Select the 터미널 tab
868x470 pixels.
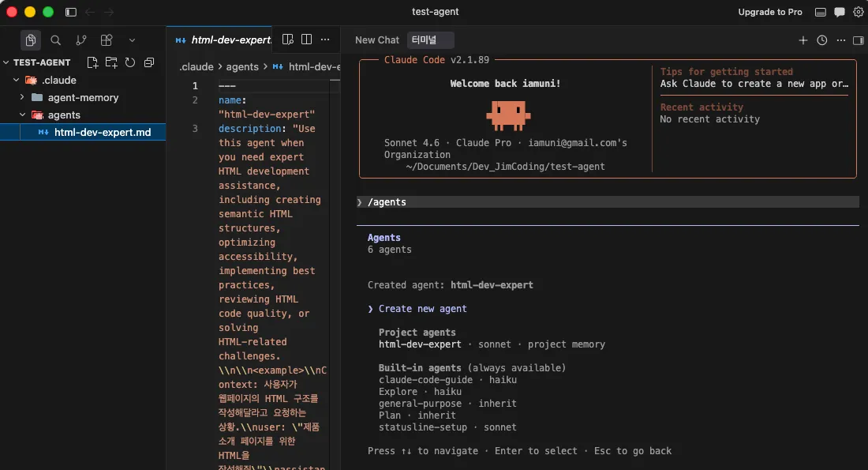[x=431, y=40]
